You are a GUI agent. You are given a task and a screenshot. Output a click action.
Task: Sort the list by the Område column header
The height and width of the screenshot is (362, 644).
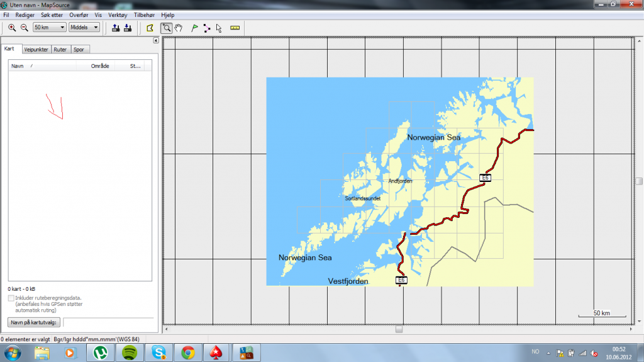pyautogui.click(x=100, y=65)
